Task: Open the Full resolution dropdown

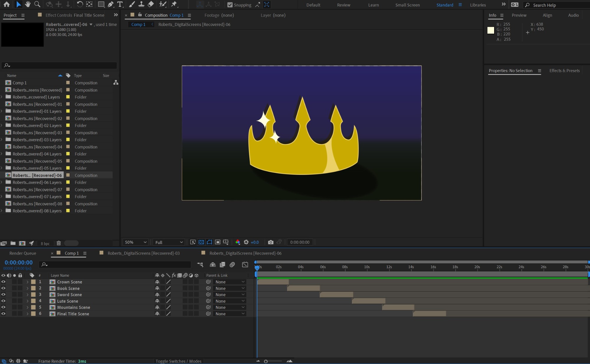Action: point(169,242)
